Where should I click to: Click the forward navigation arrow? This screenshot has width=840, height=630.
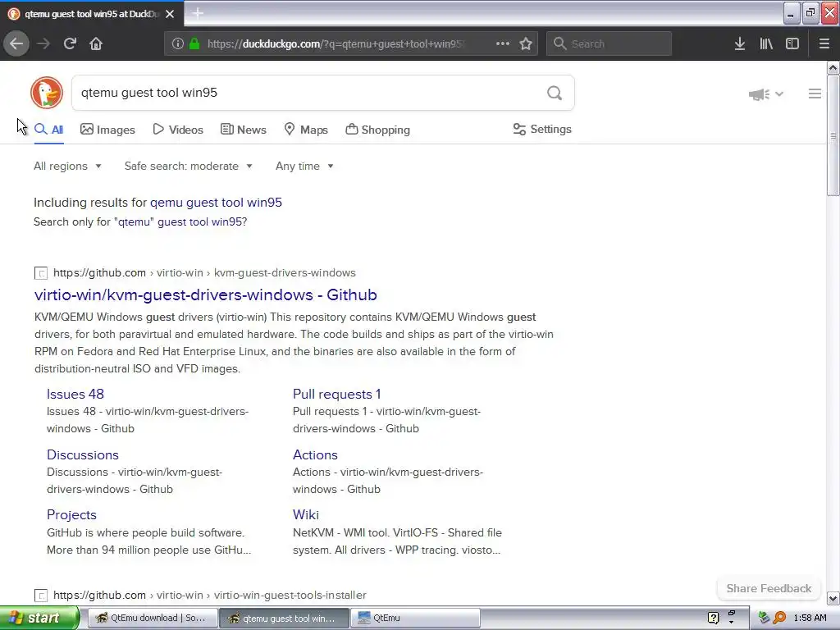pyautogui.click(x=43, y=43)
